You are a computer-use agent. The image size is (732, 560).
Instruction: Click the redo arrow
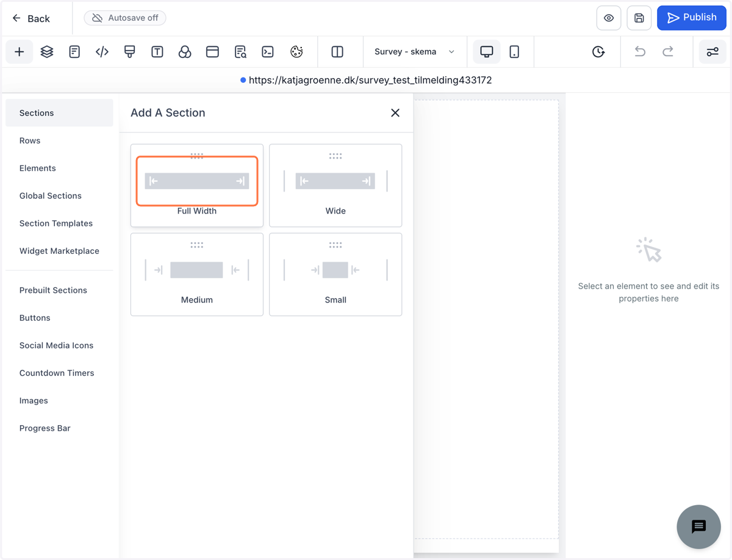tap(668, 52)
